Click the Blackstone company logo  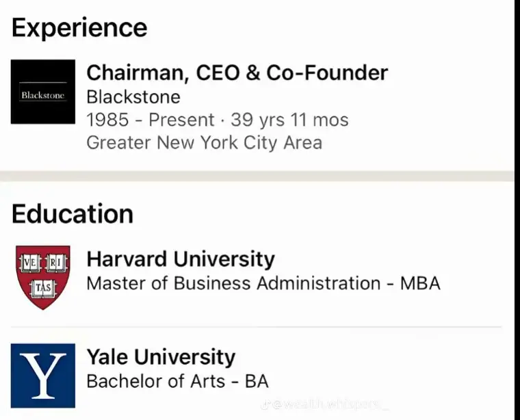point(42,92)
